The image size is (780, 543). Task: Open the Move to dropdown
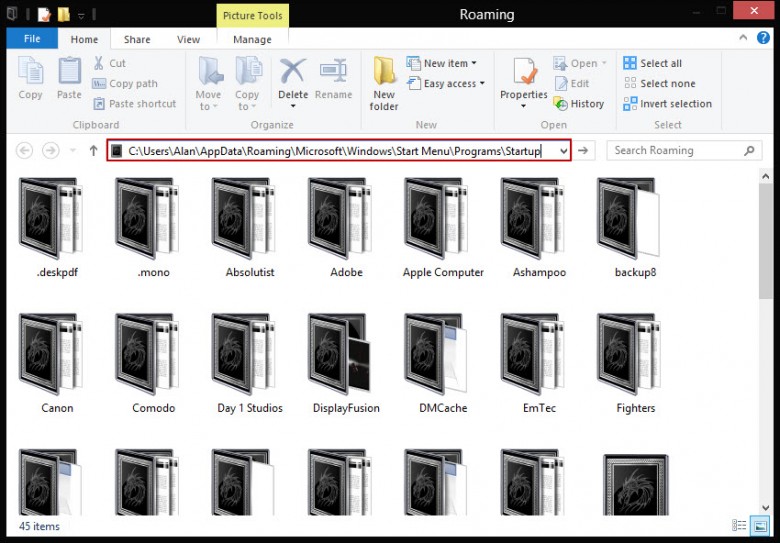(x=208, y=84)
